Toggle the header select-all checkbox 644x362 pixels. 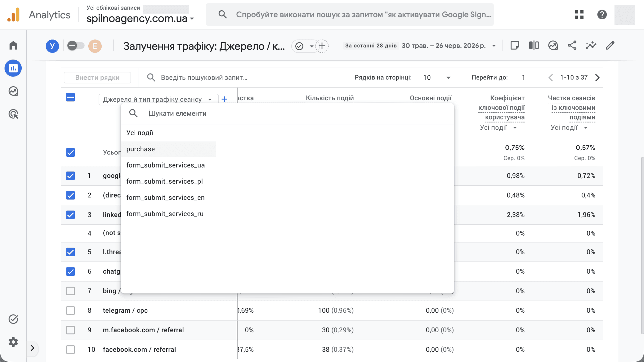pos(70,97)
